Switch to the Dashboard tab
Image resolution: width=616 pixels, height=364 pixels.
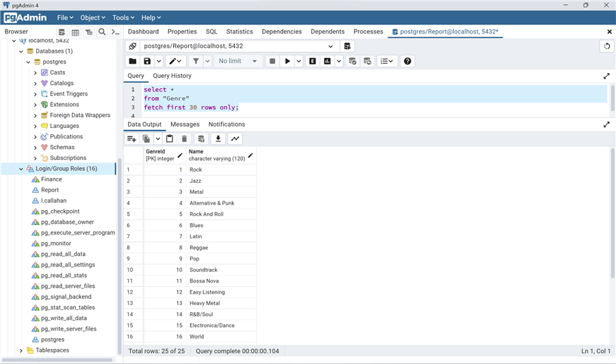144,31
